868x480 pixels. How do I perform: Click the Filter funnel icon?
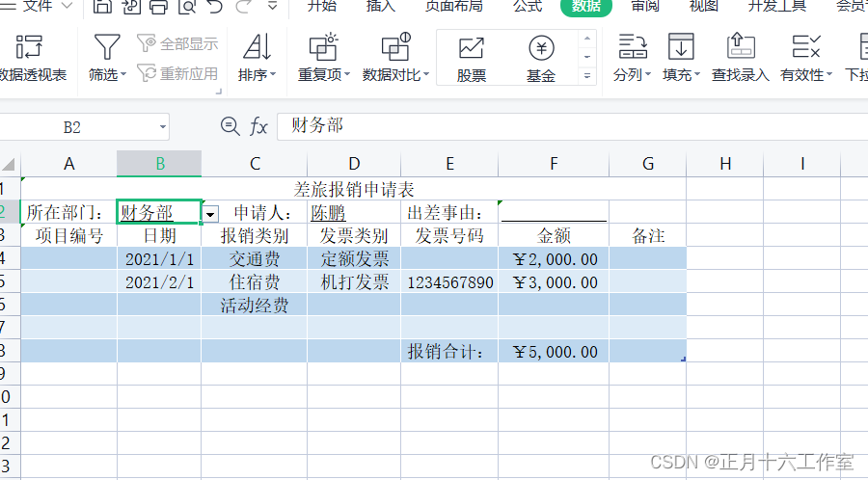click(107, 47)
